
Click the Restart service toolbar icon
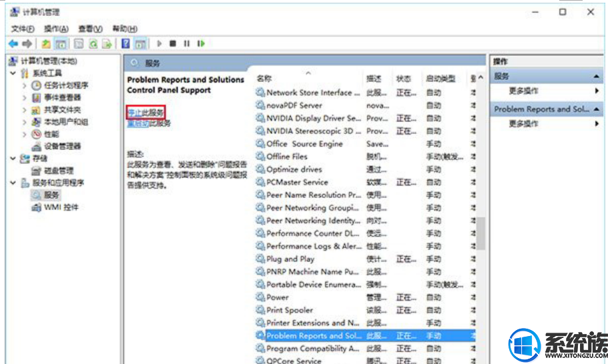(201, 43)
